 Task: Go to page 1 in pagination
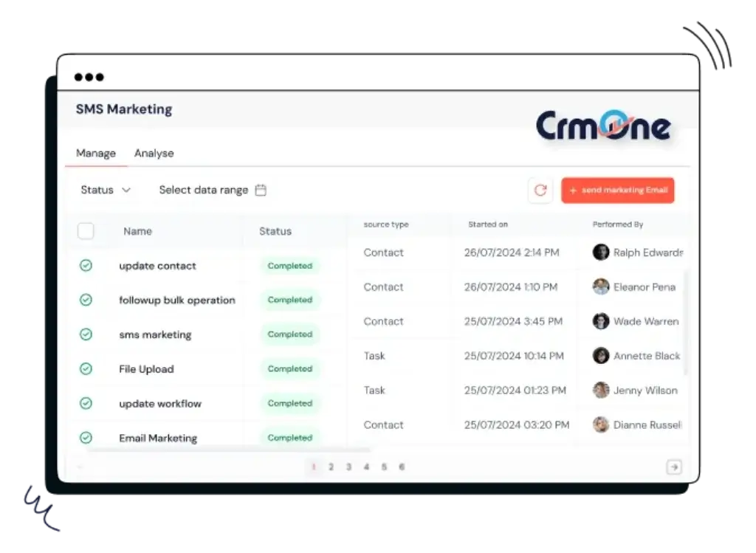(x=313, y=467)
